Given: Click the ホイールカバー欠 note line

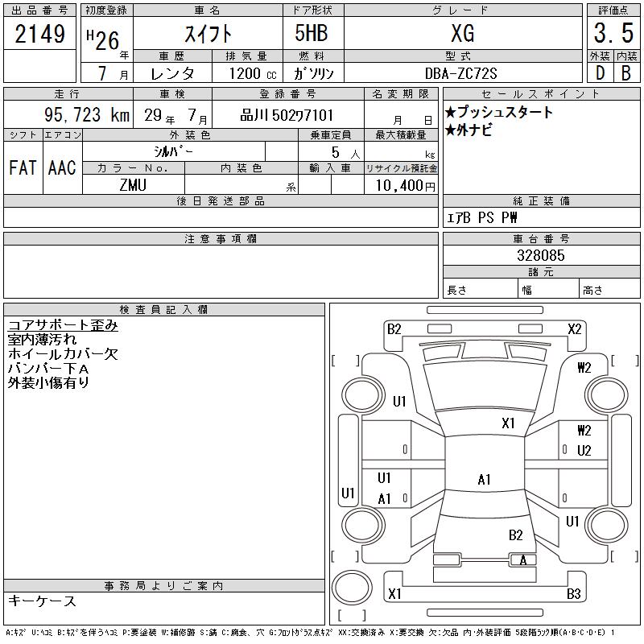Looking at the screenshot, I should coord(63,354).
